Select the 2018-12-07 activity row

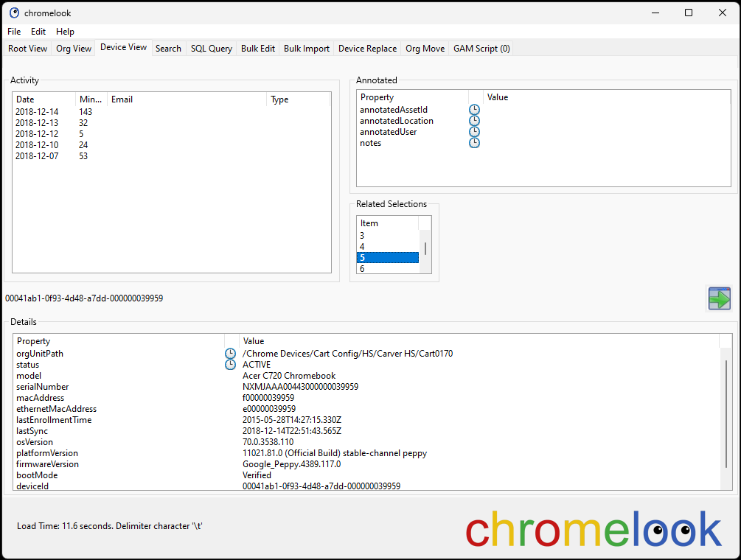point(172,155)
